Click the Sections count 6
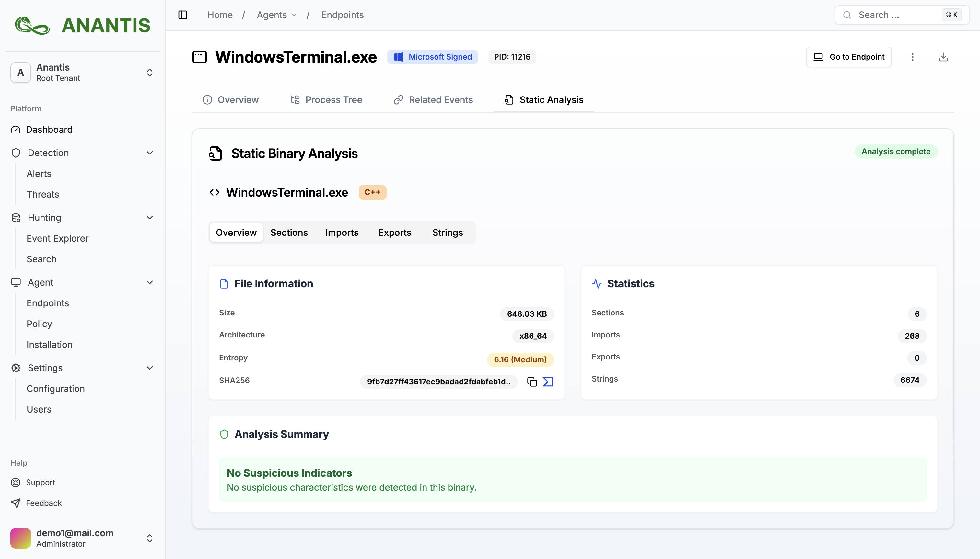Screen dimensions: 980x559 [x=917, y=314]
